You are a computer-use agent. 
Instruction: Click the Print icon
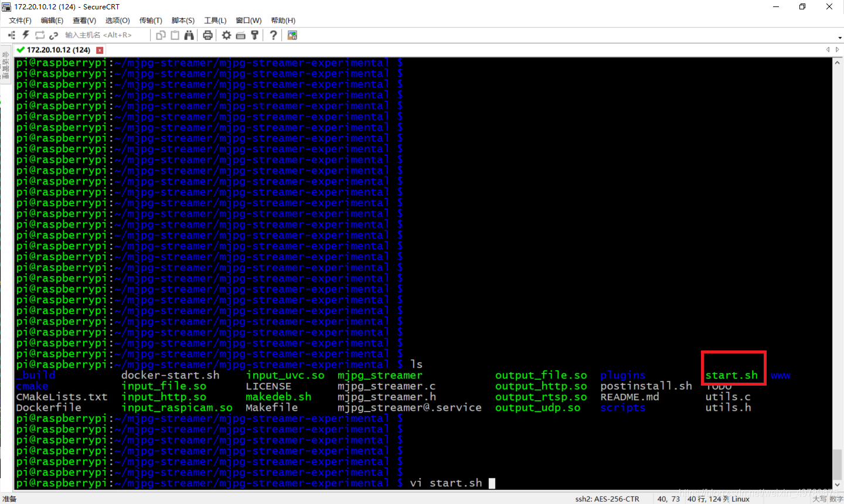[207, 35]
